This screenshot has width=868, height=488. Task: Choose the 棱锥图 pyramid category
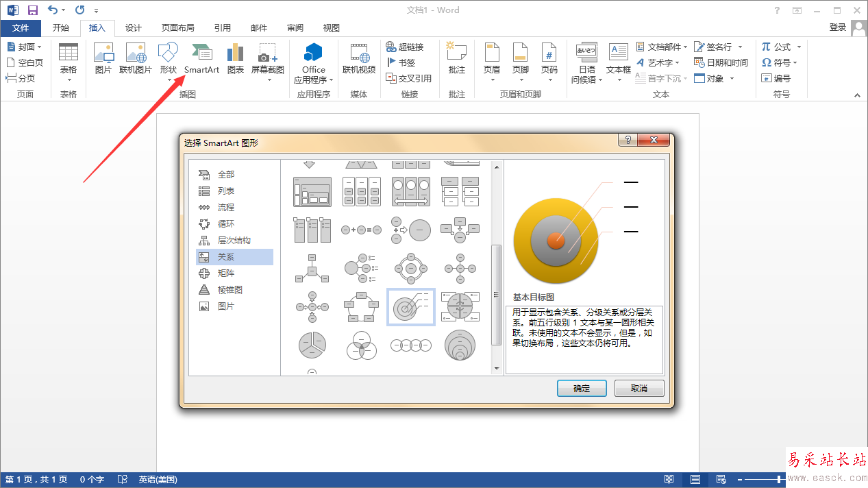tap(234, 290)
